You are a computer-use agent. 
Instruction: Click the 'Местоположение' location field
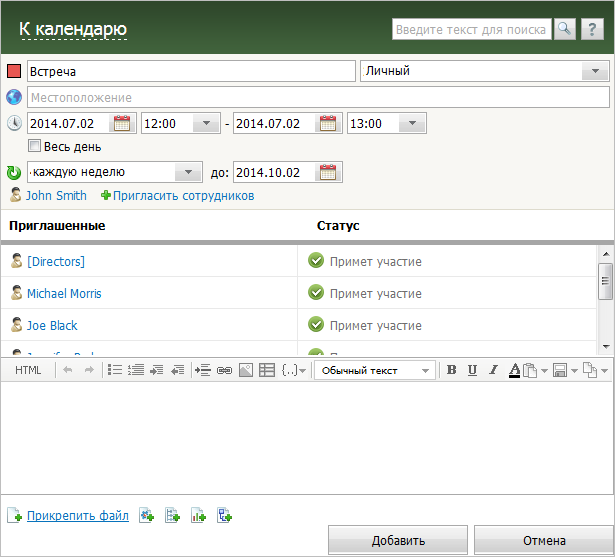point(318,97)
